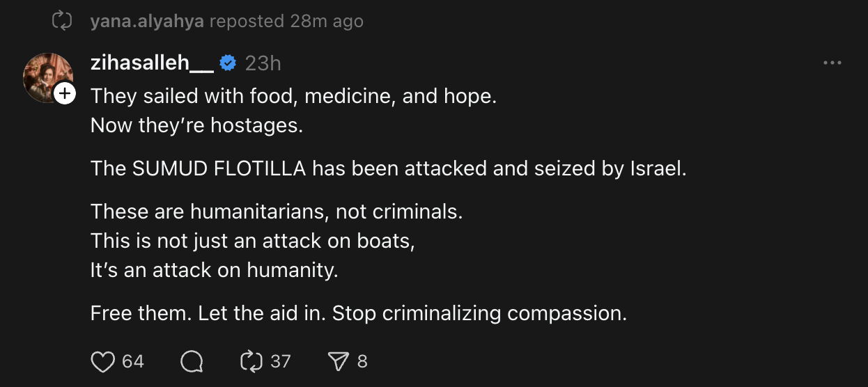The image size is (868, 387).
Task: Open replies via the comment bubble icon
Action: (x=192, y=361)
